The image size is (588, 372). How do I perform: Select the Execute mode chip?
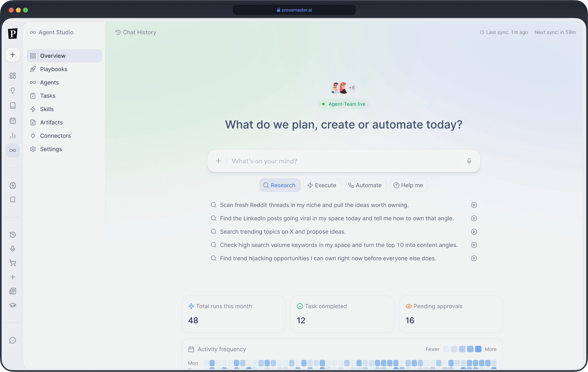322,185
